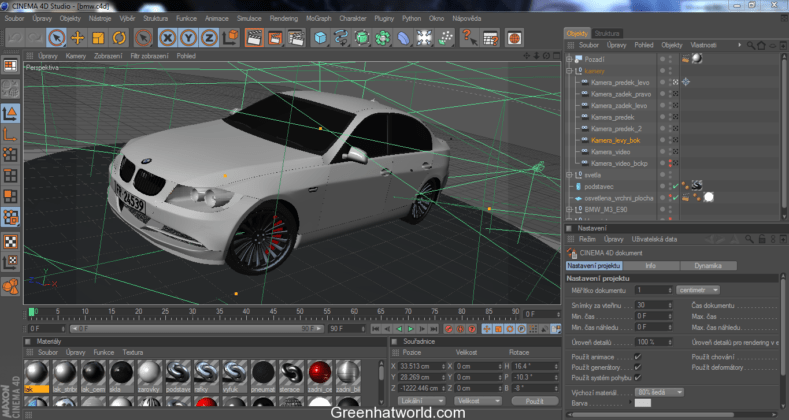Switch to the Struktura tab
Image resolution: width=789 pixels, height=420 pixels.
607,33
